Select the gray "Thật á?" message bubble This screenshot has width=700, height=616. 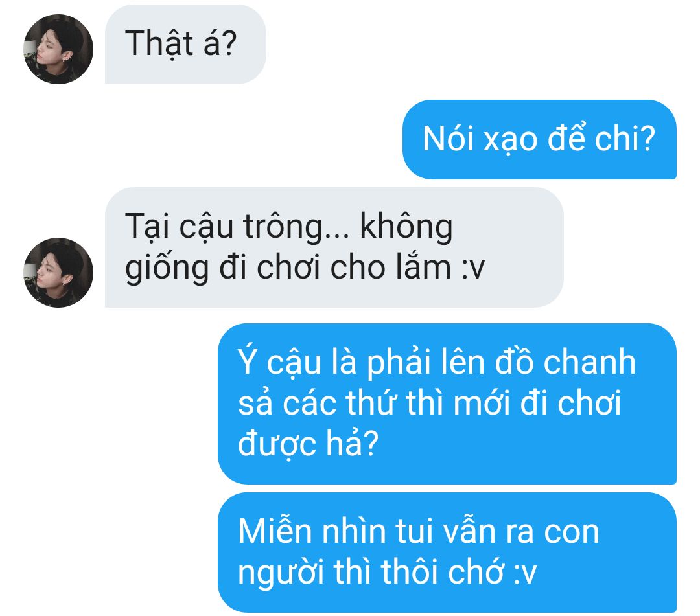(185, 44)
